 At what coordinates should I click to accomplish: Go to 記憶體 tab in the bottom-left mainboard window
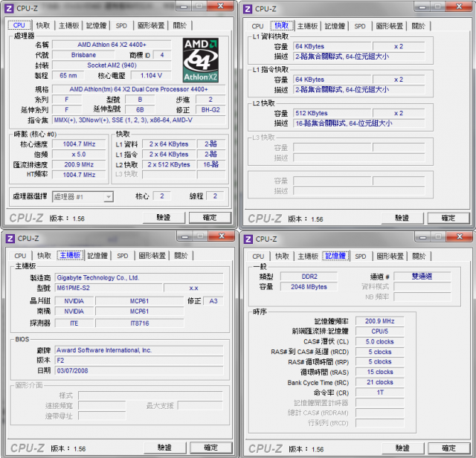coord(97,256)
